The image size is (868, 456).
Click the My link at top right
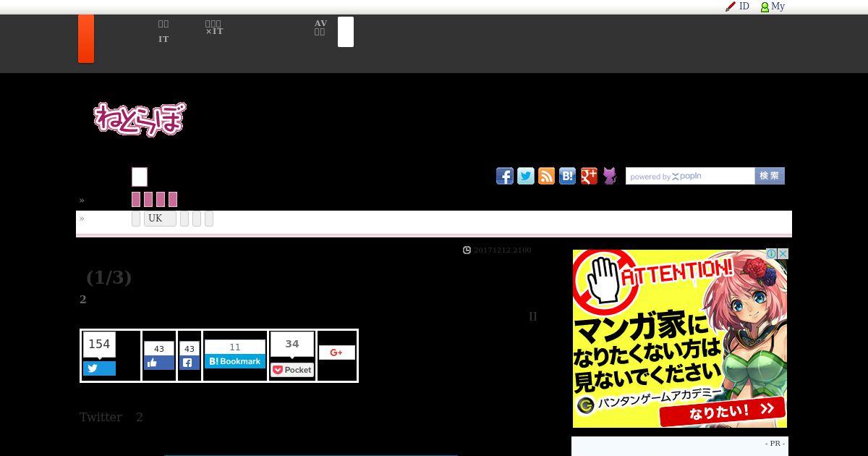[x=778, y=7]
